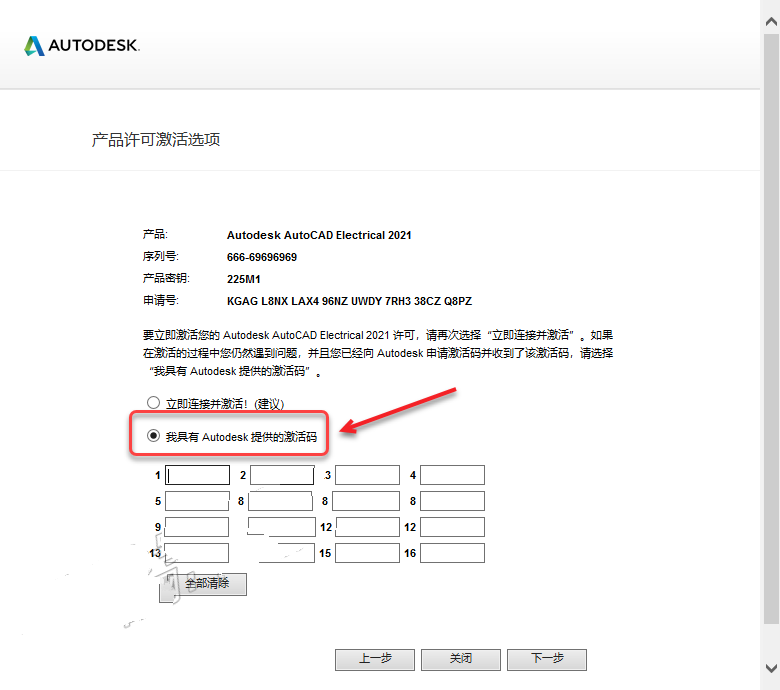Go back with the 上一步 button
This screenshot has height=690, width=780.
(x=375, y=660)
